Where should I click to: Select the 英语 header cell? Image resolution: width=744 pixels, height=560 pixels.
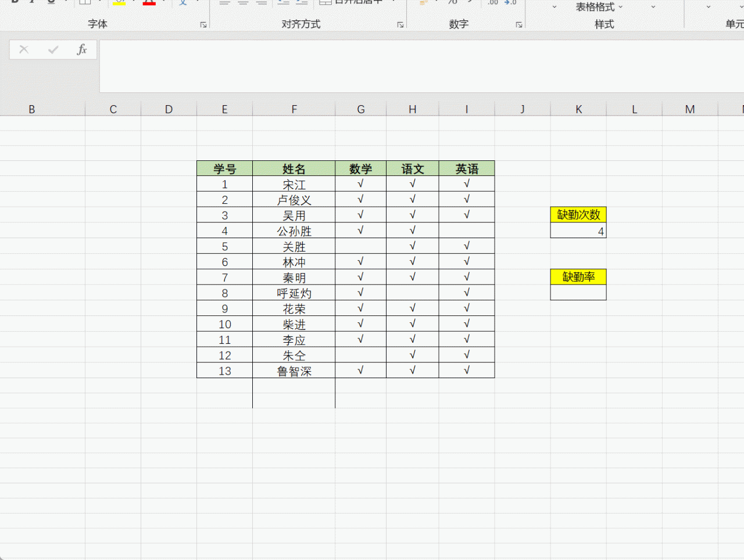[467, 168]
